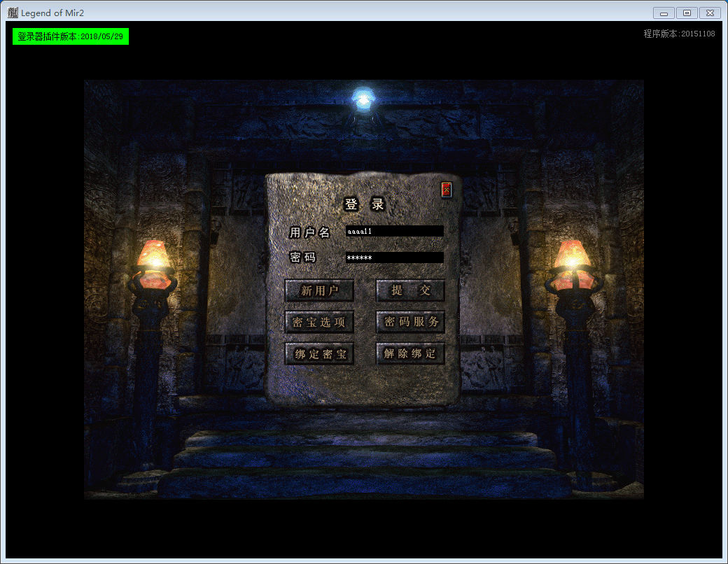
Task: Minimize the Legend of Mir2 window
Action: [664, 13]
